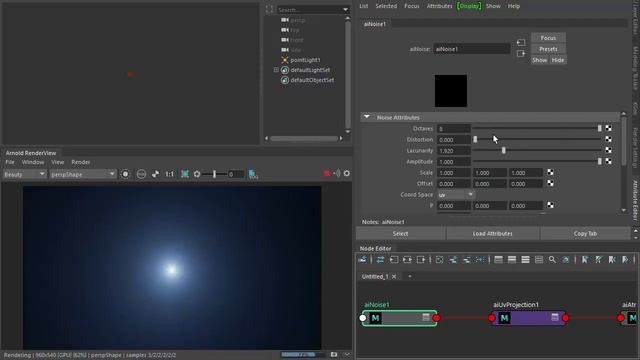Click the Amplitude map checker button
The height and width of the screenshot is (360, 640).
(x=609, y=161)
